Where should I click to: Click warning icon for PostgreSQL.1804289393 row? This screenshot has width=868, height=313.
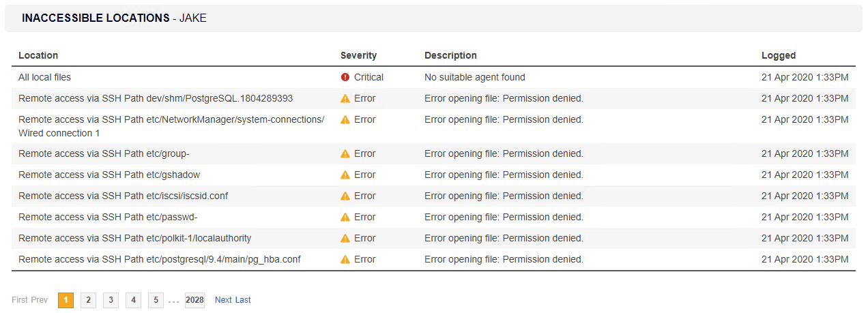[345, 99]
